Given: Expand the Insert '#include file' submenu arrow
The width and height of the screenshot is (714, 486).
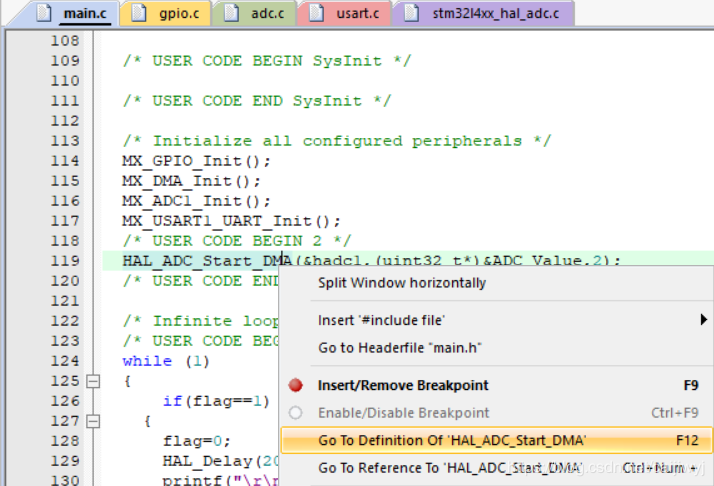Looking at the screenshot, I should 703,320.
